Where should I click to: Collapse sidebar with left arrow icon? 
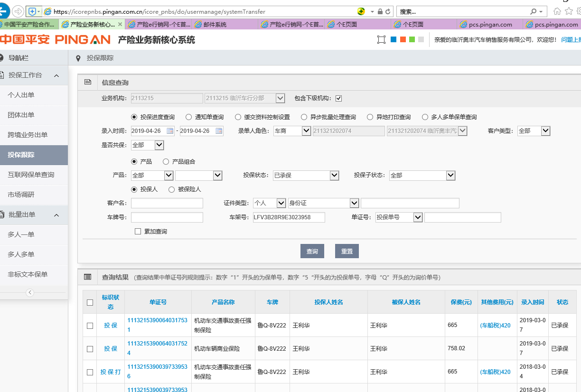coord(30,292)
